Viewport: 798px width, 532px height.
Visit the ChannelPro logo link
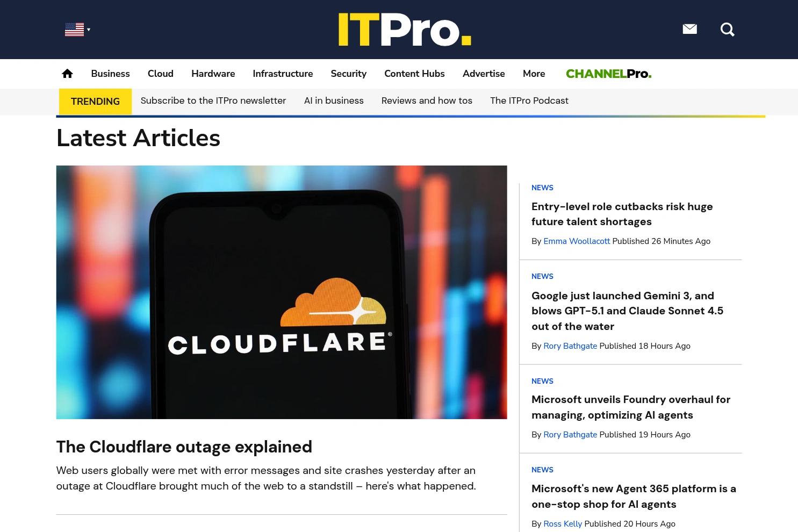pyautogui.click(x=608, y=74)
